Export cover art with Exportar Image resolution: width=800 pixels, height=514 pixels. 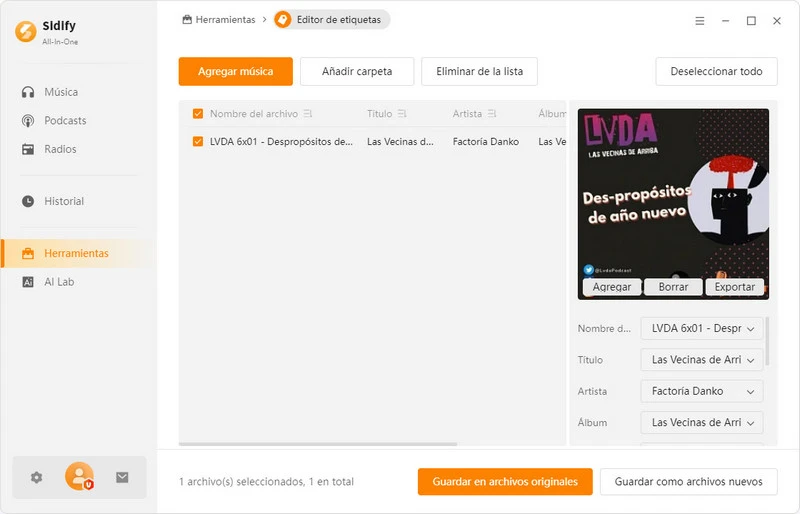coord(735,287)
